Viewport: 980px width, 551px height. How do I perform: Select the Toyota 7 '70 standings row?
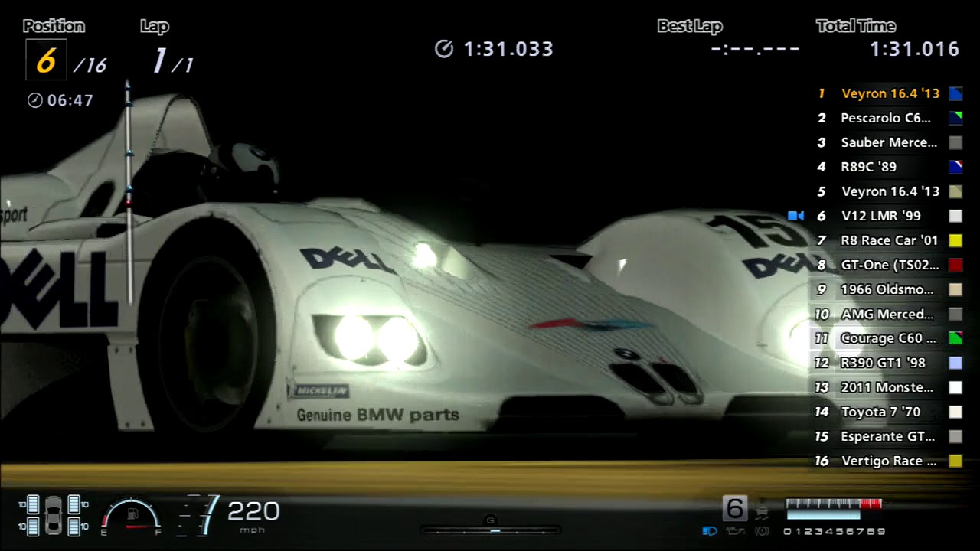coord(888,412)
